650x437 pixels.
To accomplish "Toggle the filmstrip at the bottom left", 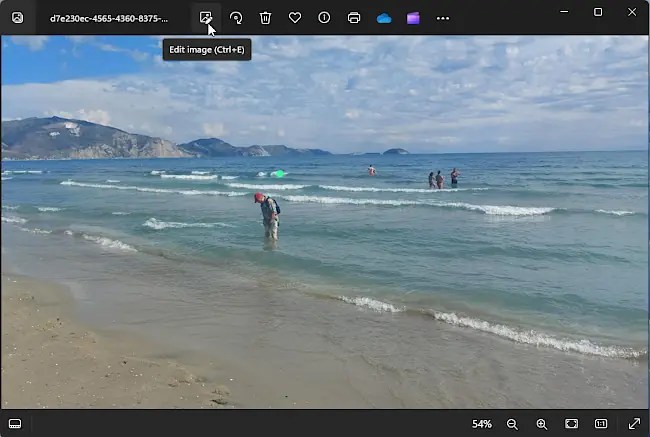I will pyautogui.click(x=15, y=424).
